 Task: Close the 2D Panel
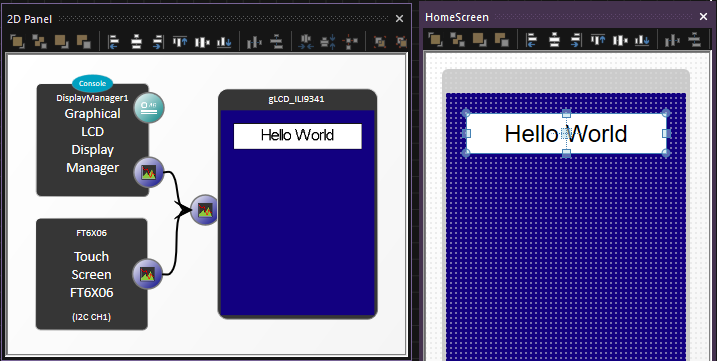coord(399,19)
